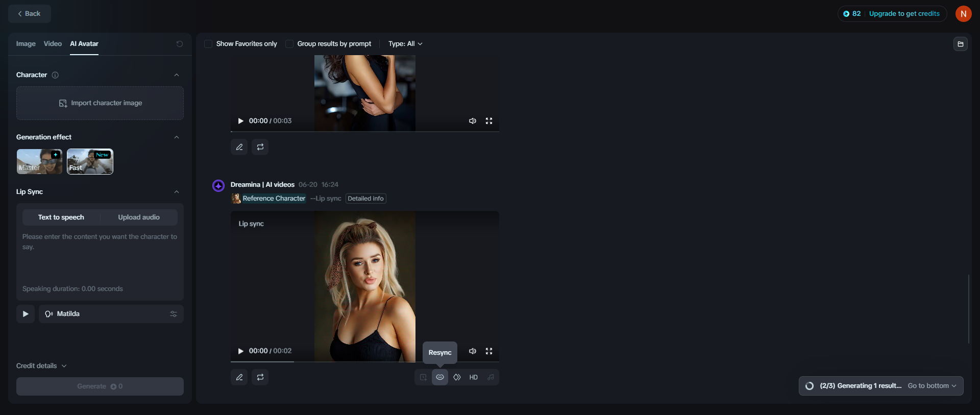Click the edit pencil icon under the top video
Screen dimensions: 980x415
239,147
